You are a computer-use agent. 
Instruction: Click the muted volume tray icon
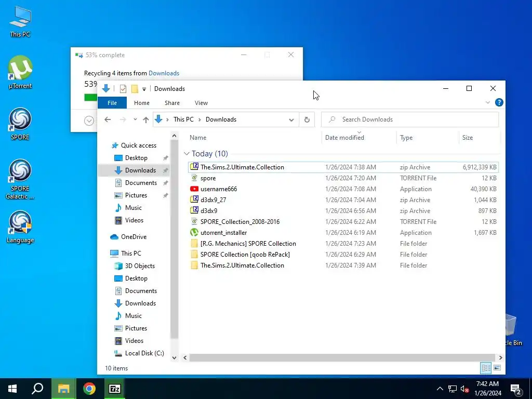(465, 389)
